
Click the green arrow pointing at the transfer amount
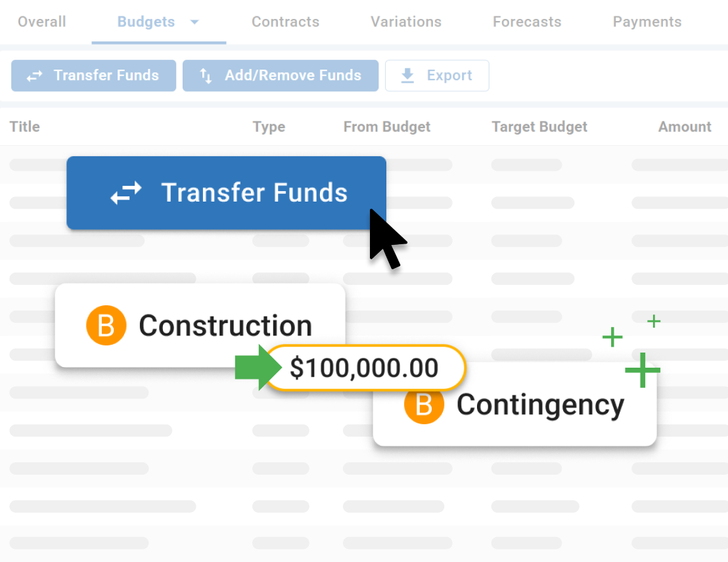256,368
